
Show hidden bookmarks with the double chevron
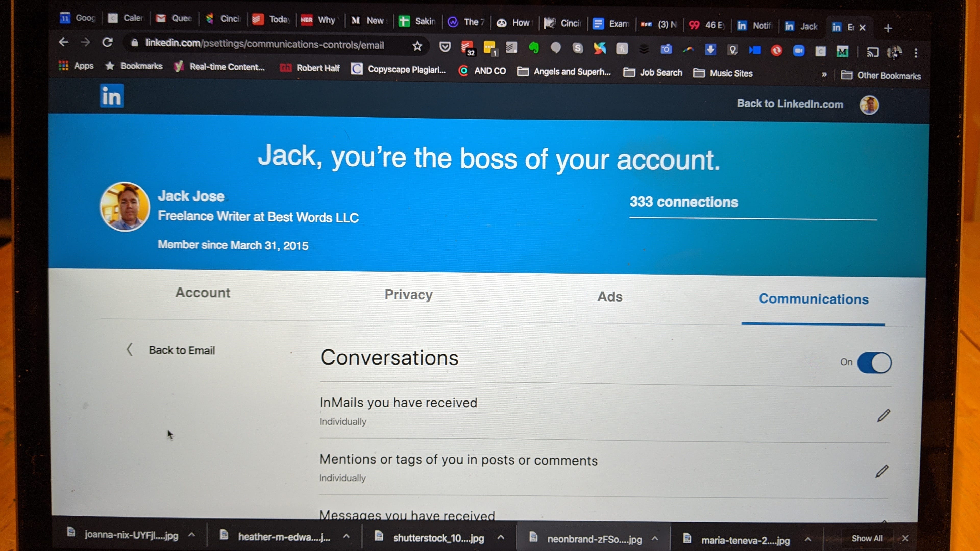click(824, 74)
